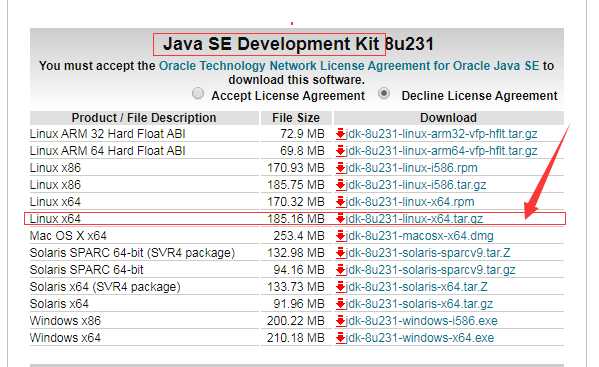The height and width of the screenshot is (367, 599).
Task: Select the Decline License Agreement radio button
Action: 384,94
